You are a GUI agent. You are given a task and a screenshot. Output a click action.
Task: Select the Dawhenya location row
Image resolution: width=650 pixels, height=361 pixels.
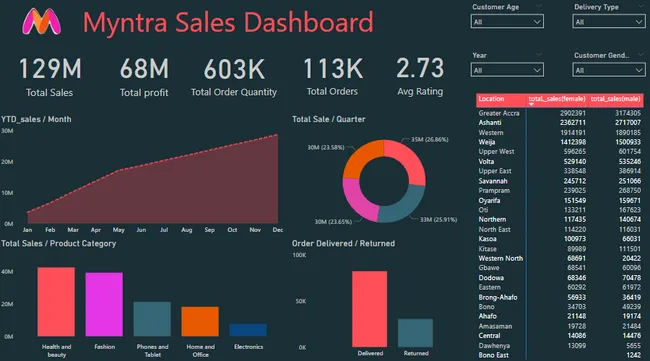560,346
